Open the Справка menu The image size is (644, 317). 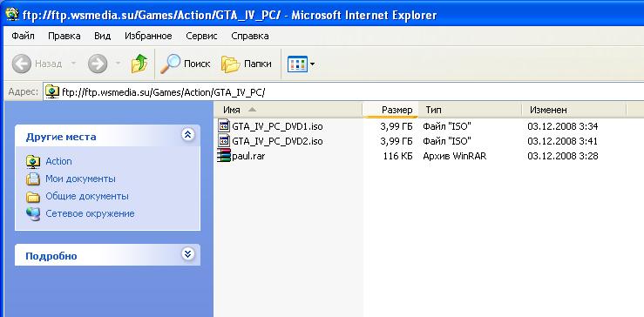click(x=250, y=36)
